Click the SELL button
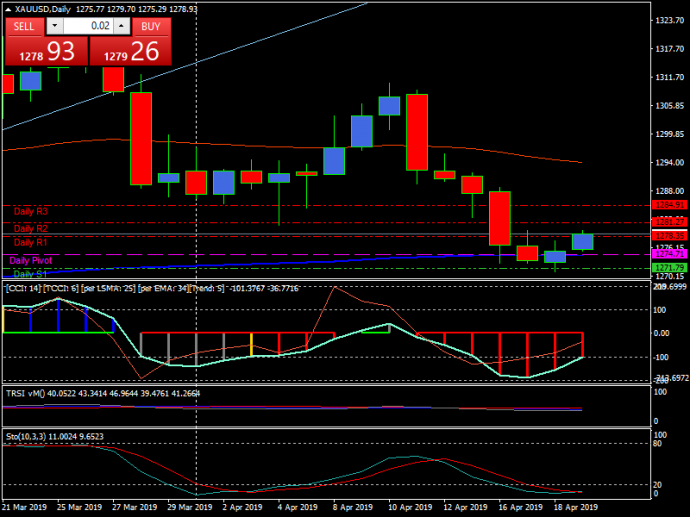Viewport: 690px width, 517px height. [x=25, y=26]
